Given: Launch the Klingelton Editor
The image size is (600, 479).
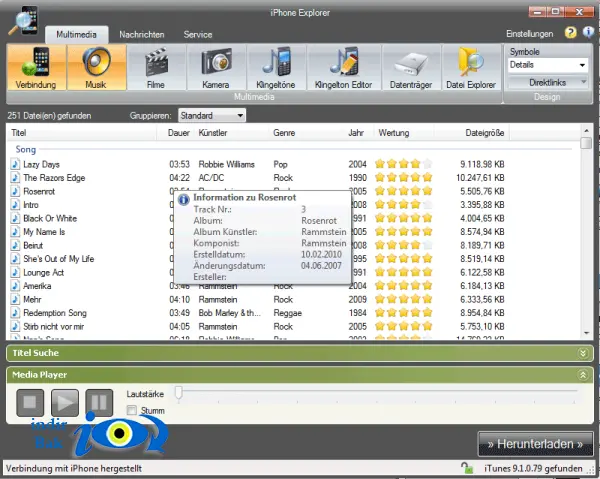Looking at the screenshot, I should click(344, 67).
